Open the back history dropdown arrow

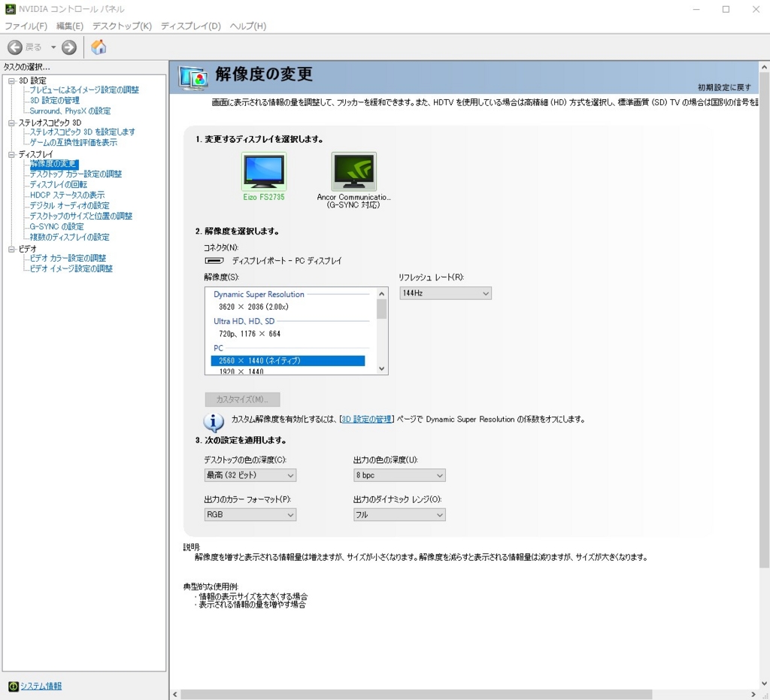53,47
